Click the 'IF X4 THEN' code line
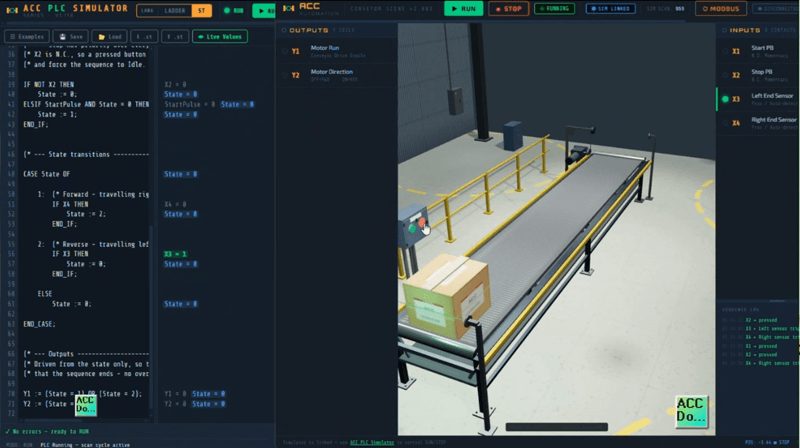Image resolution: width=800 pixels, height=448 pixels. coord(70,204)
